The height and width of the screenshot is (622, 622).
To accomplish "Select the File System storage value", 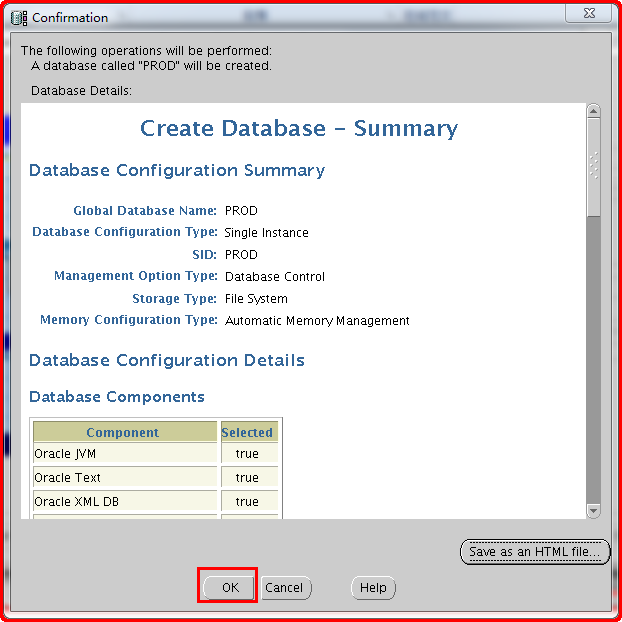I will click(x=256, y=299).
